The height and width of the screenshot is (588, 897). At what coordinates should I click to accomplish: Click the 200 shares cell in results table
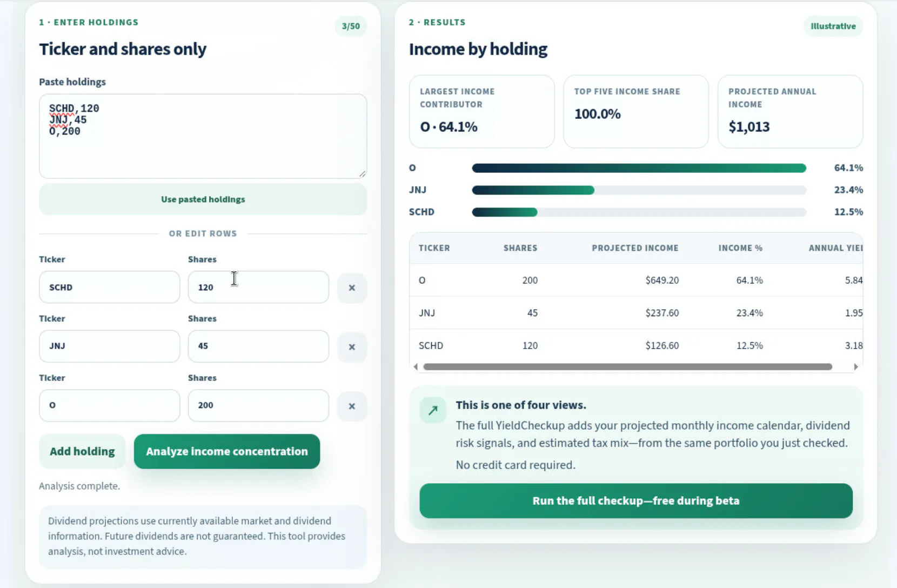[x=530, y=280]
